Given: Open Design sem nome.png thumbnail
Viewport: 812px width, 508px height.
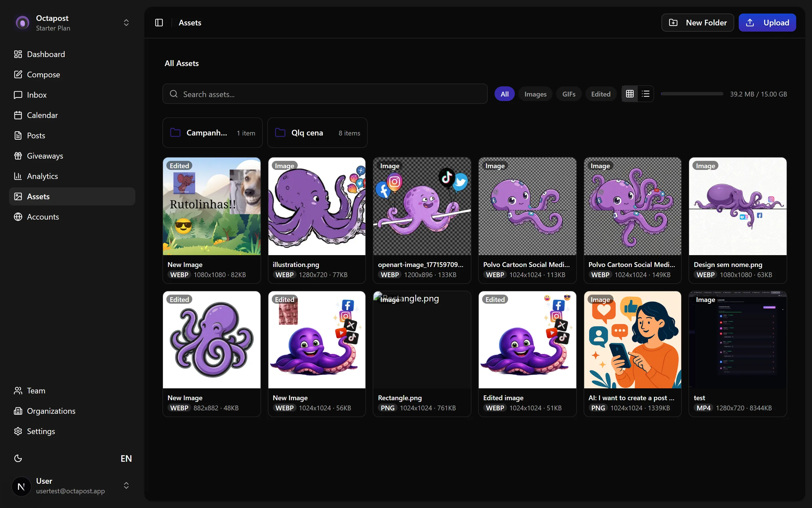Looking at the screenshot, I should 738,206.
